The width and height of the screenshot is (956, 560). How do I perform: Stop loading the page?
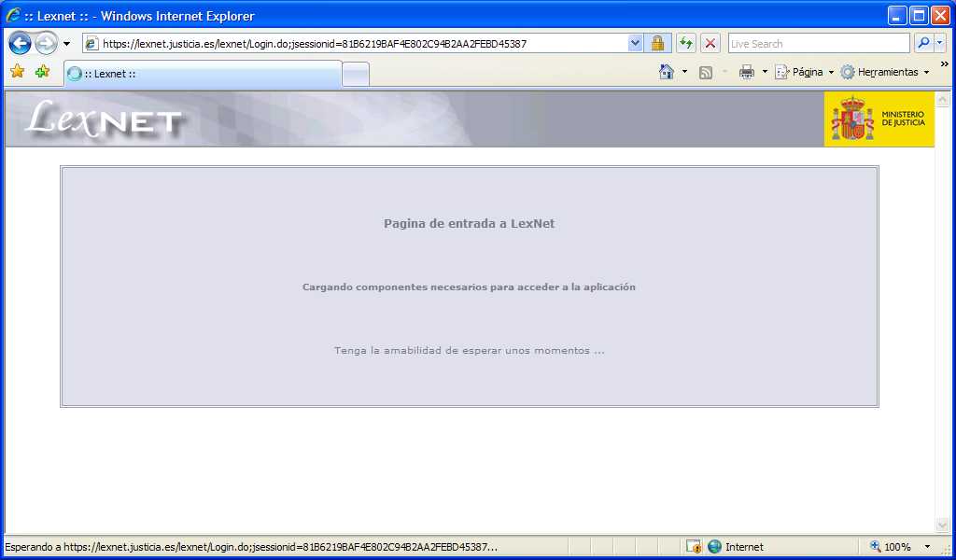click(710, 42)
